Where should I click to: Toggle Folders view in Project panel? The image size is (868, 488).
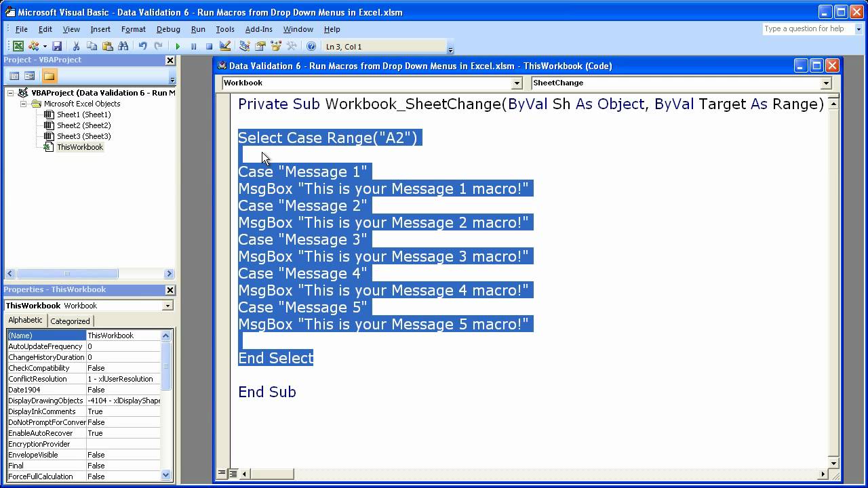50,76
